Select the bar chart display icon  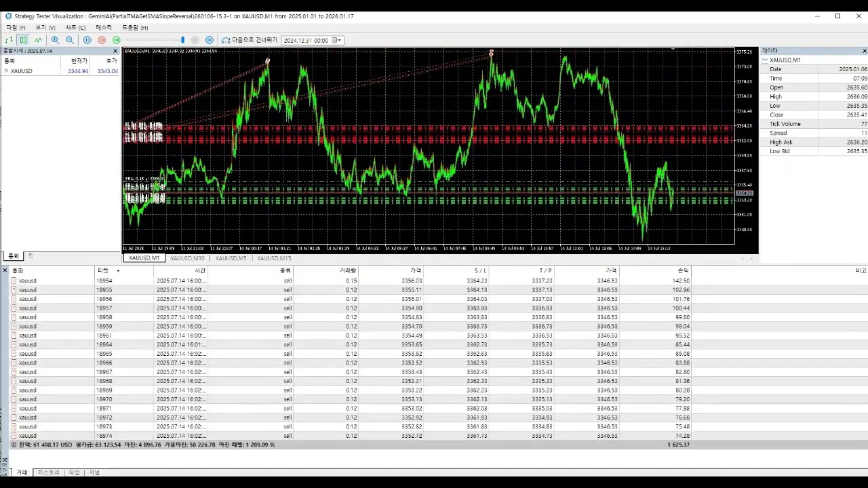click(9, 40)
